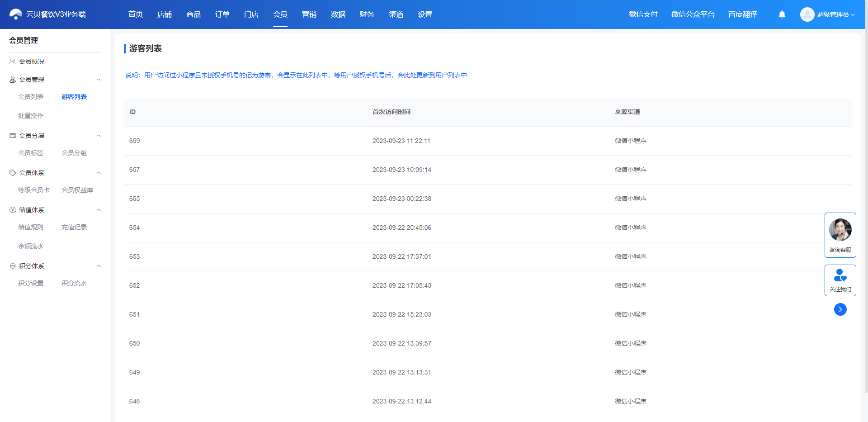Click the blue round arrow button

click(840, 309)
